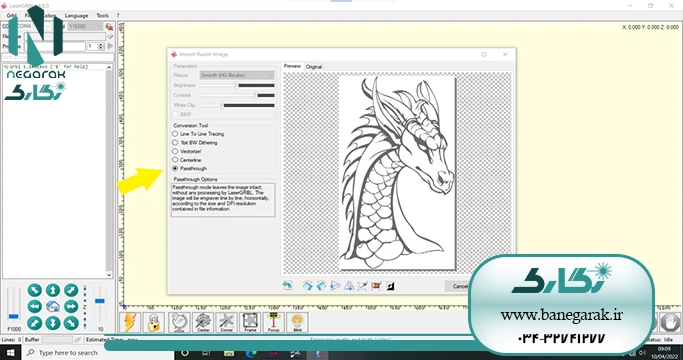Click the invert colors icon in dialog
683x360 pixels.
390,286
